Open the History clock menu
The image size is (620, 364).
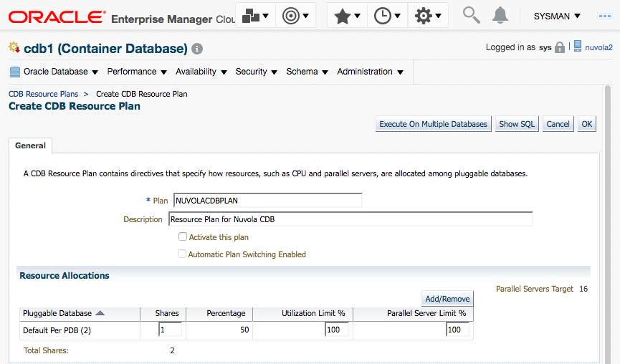(x=387, y=16)
